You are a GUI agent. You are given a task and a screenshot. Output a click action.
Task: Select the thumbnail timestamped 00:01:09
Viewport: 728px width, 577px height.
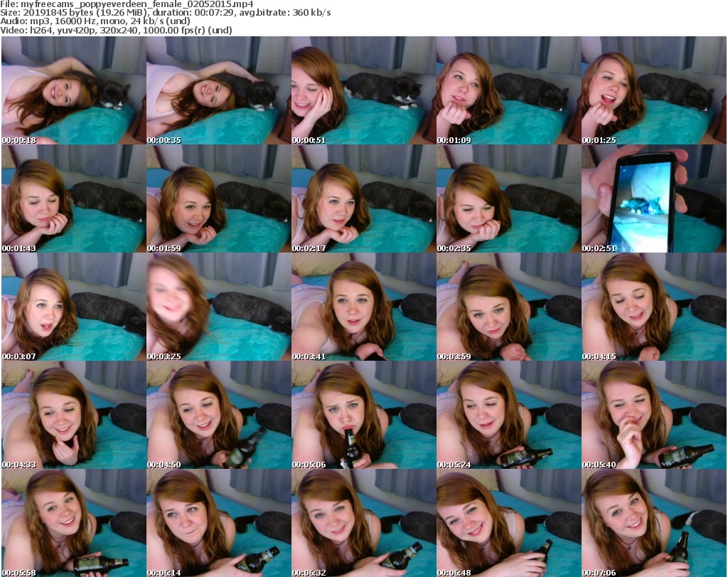click(508, 90)
